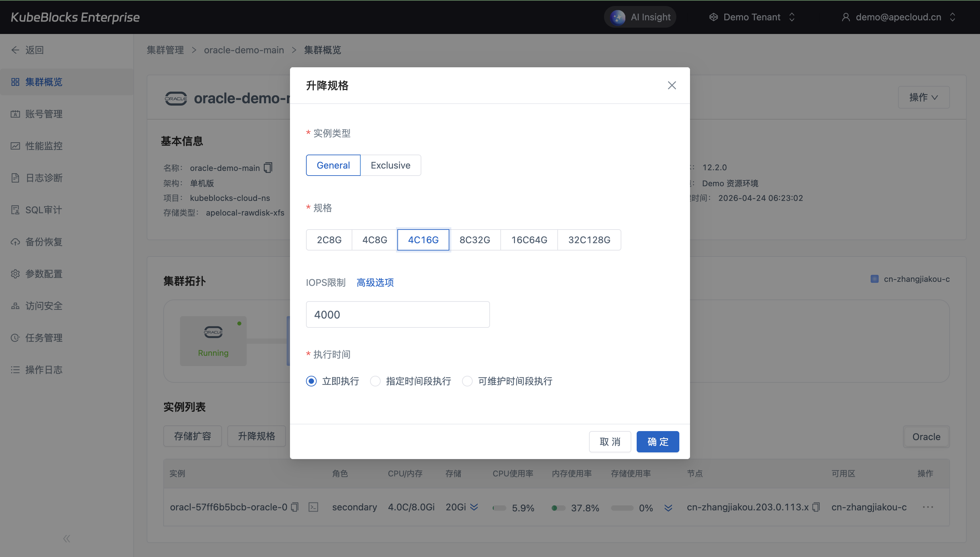The image size is (980, 557).
Task: Copy the node address cn-zhangjiakou.203.0.113.x
Action: click(816, 507)
